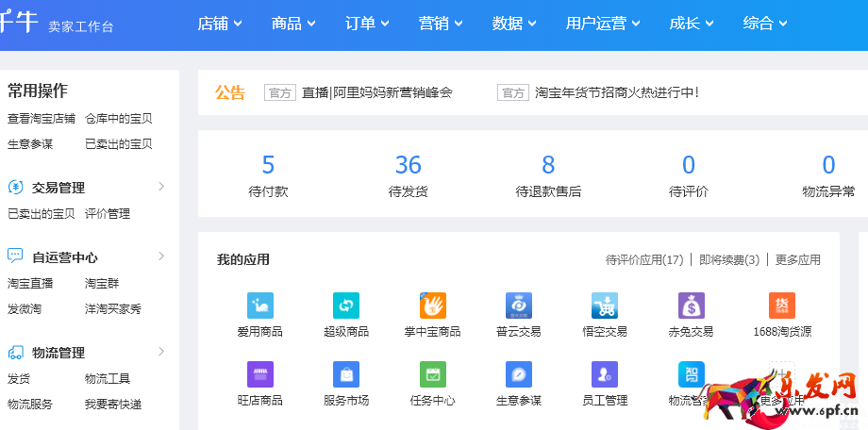
Task: Open the 待评价应用(17) link
Action: pyautogui.click(x=644, y=259)
